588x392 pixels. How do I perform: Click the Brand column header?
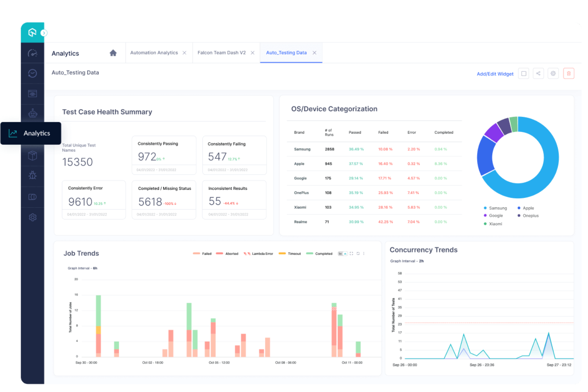click(299, 133)
